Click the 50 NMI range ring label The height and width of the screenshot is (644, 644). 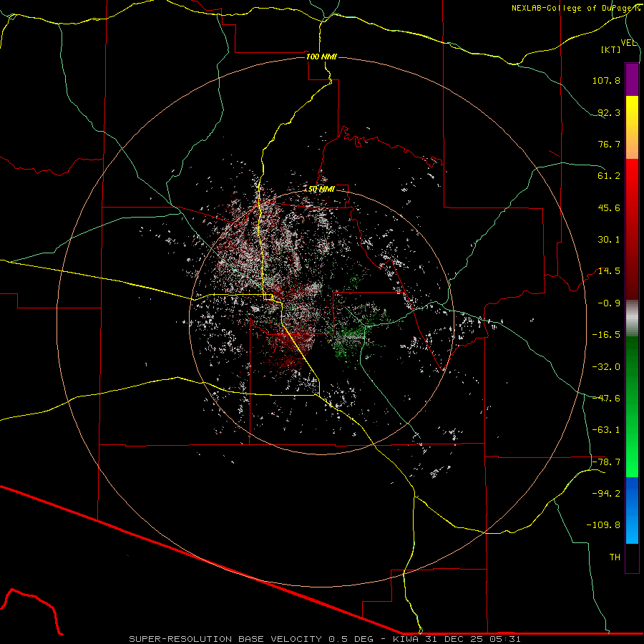[x=321, y=189]
